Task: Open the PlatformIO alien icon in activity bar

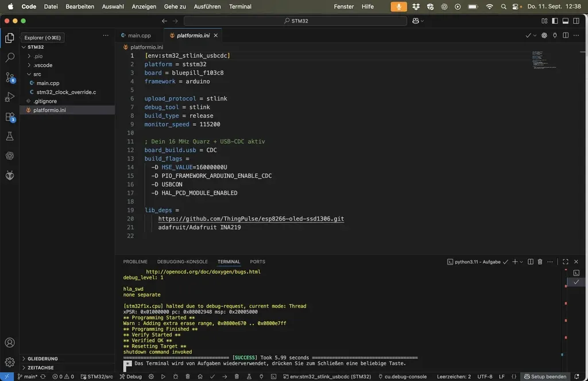Action: [x=10, y=175]
